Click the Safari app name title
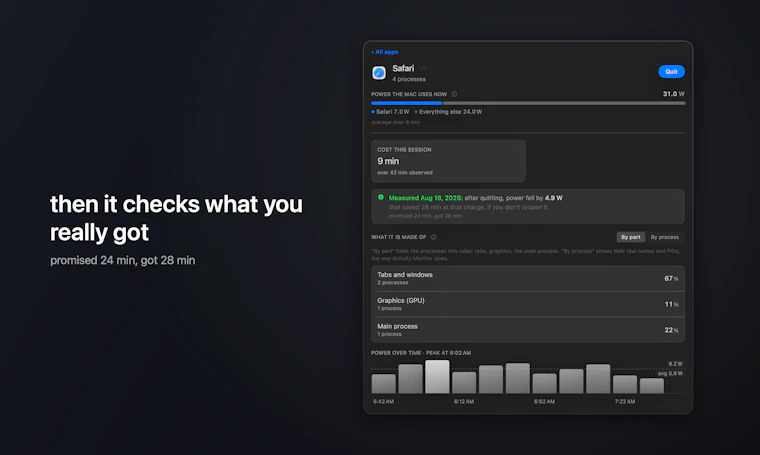The width and height of the screenshot is (760, 455). click(x=403, y=68)
